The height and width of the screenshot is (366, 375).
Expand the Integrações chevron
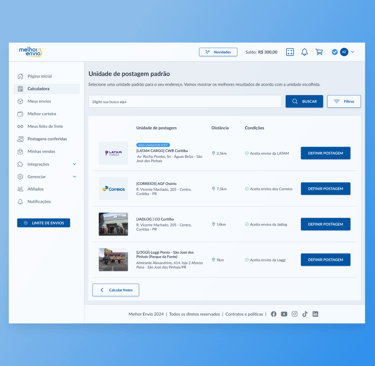coord(75,164)
